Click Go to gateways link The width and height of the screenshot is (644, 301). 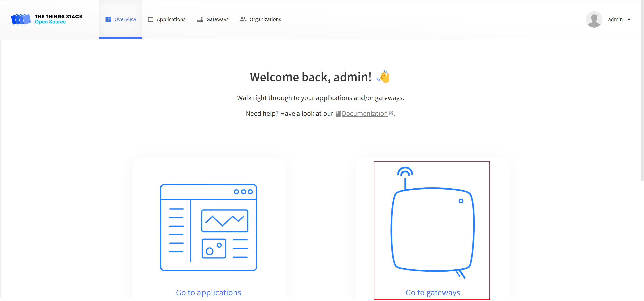click(x=432, y=293)
